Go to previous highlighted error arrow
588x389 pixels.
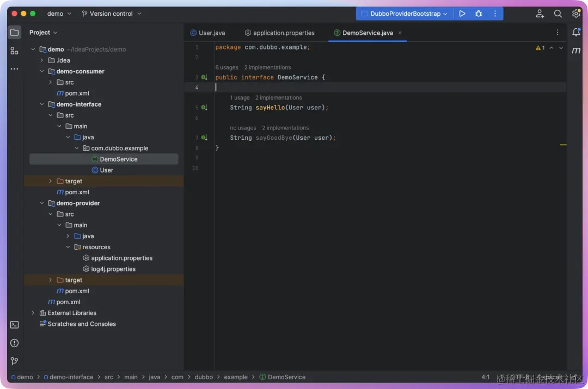click(551, 47)
